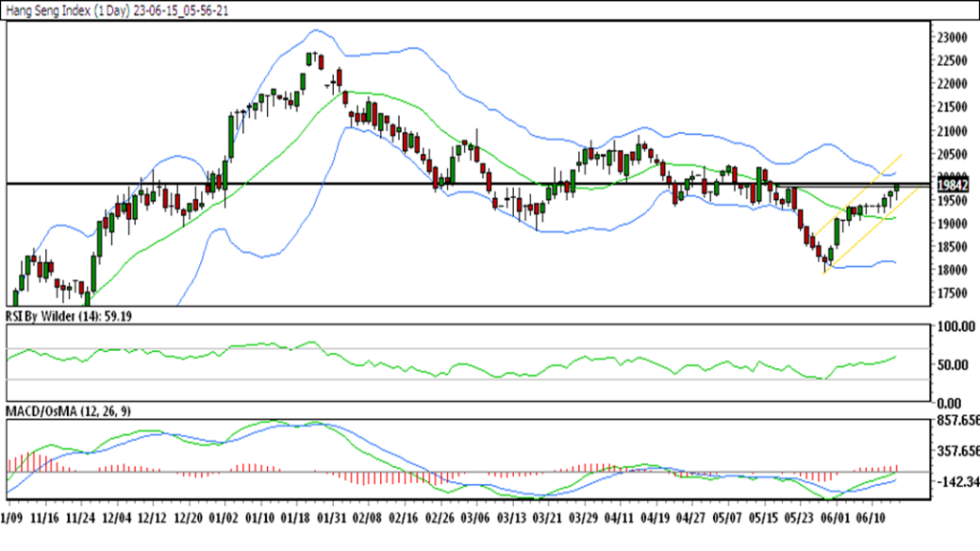Click the 03/21 date label
980x551 pixels.
(x=547, y=518)
